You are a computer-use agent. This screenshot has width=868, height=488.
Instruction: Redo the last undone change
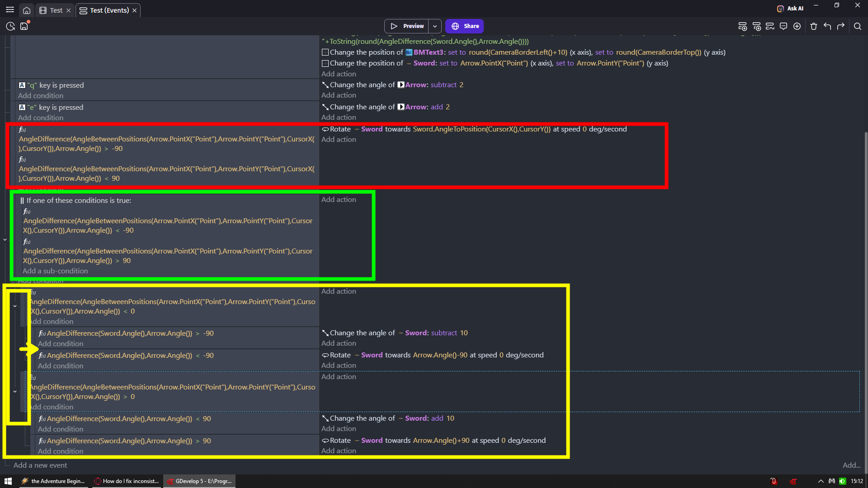(841, 26)
